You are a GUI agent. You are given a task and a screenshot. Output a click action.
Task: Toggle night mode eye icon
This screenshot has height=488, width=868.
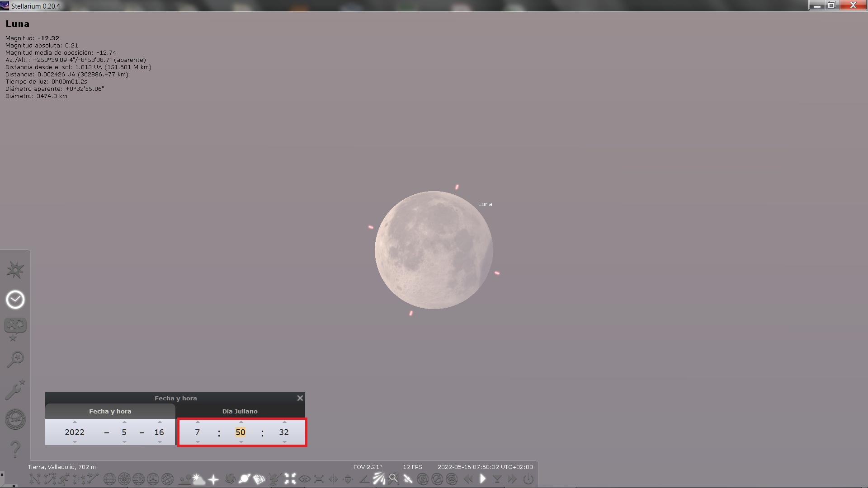click(305, 479)
